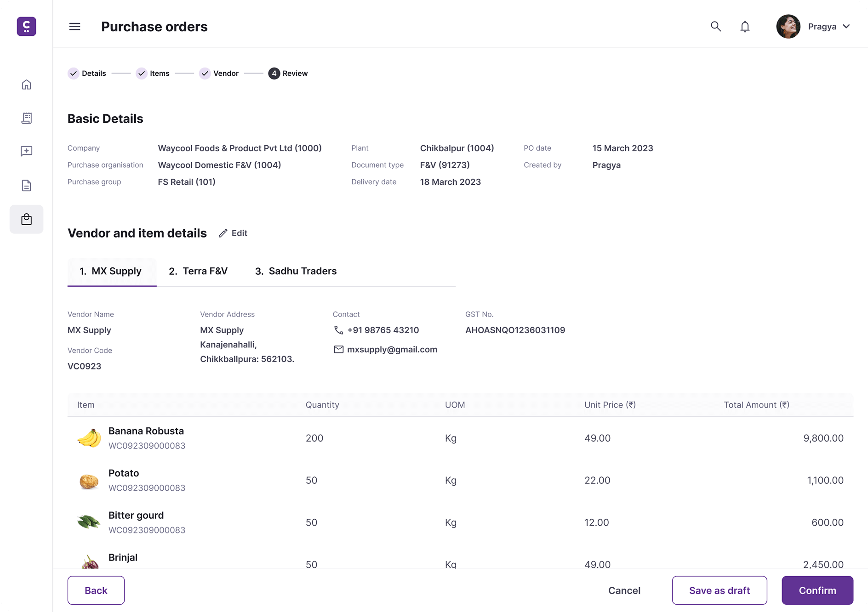Open the chat sparkle sidebar icon

pyautogui.click(x=27, y=151)
